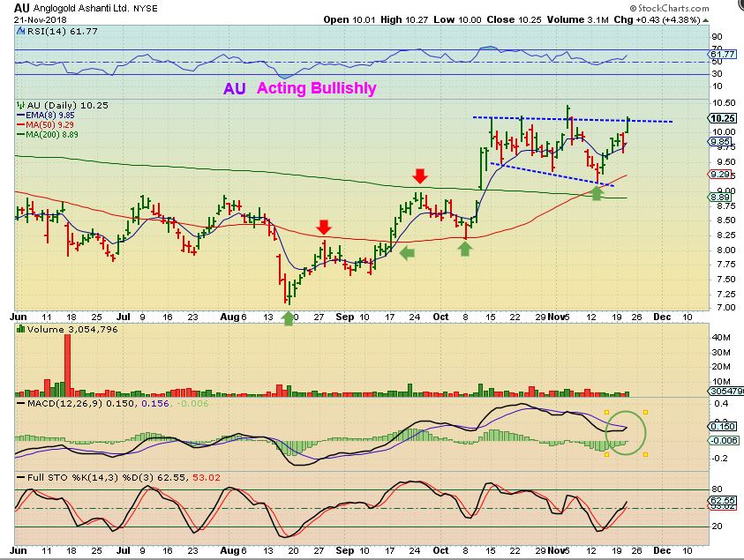Click the AU ticker symbol in the header
744x560 pixels.
click(22, 8)
